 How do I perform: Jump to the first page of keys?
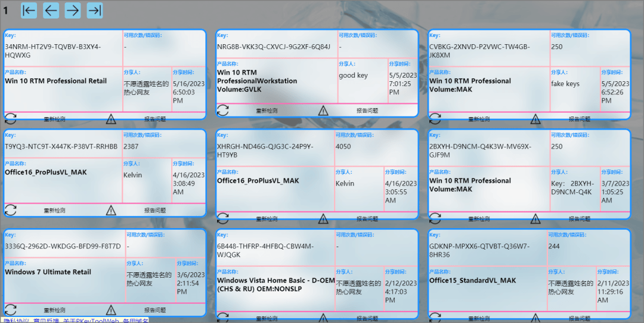(x=29, y=10)
